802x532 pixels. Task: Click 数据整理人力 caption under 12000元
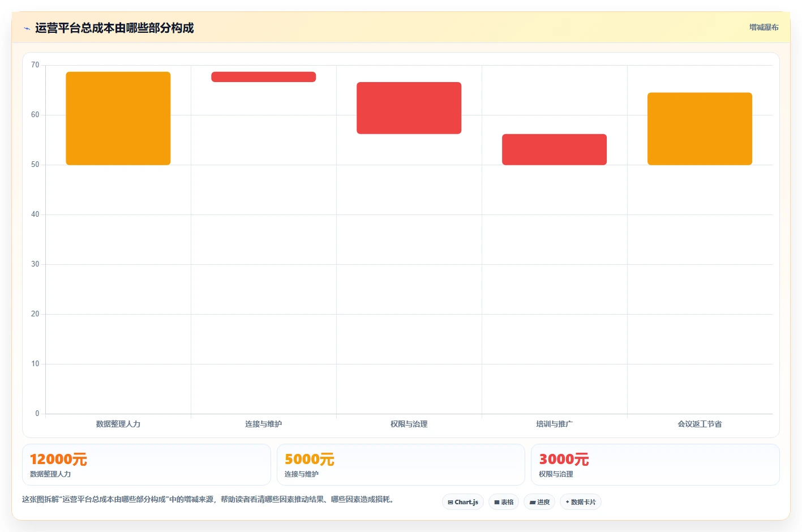pyautogui.click(x=50, y=474)
